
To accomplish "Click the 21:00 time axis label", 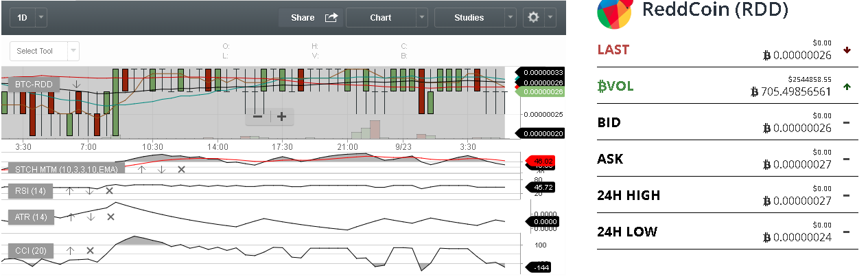I will 348,146.
